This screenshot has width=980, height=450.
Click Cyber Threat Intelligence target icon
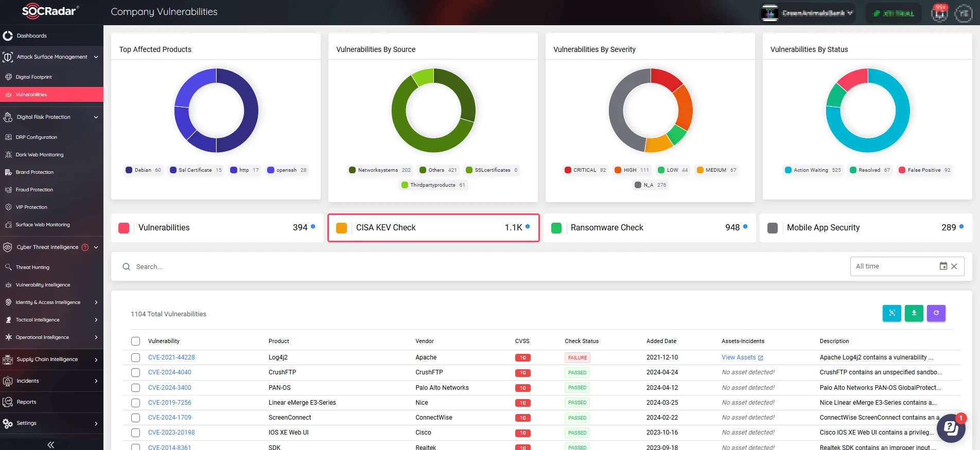click(8, 247)
